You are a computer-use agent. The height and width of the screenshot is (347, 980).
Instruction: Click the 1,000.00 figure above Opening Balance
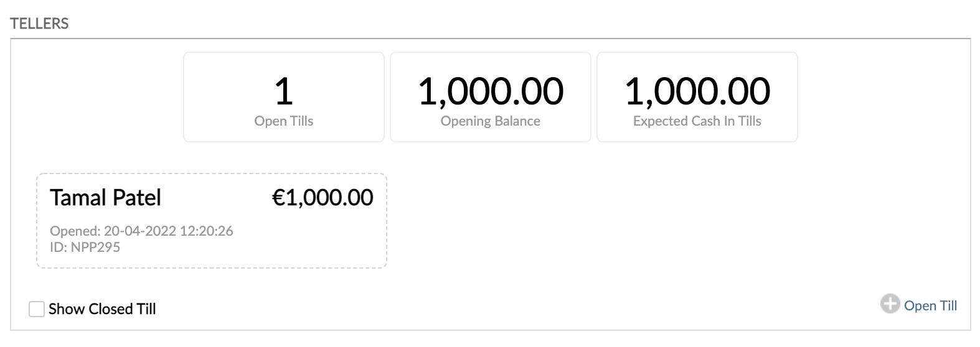[x=490, y=91]
